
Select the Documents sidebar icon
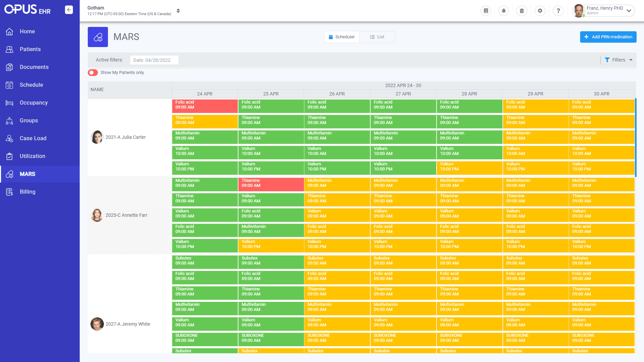[x=10, y=67]
